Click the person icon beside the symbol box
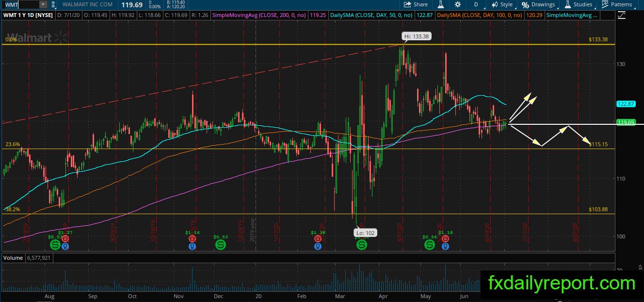The width and height of the screenshot is (644, 302). (x=53, y=4)
